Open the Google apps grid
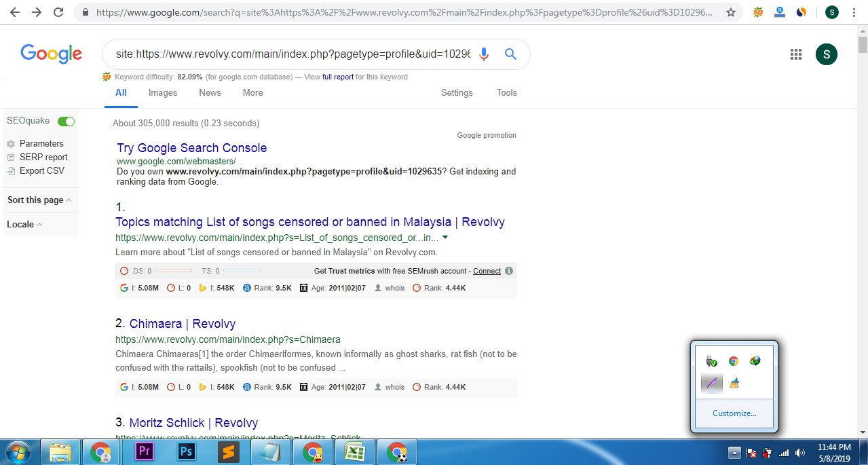The image size is (868, 465). pyautogui.click(x=796, y=54)
